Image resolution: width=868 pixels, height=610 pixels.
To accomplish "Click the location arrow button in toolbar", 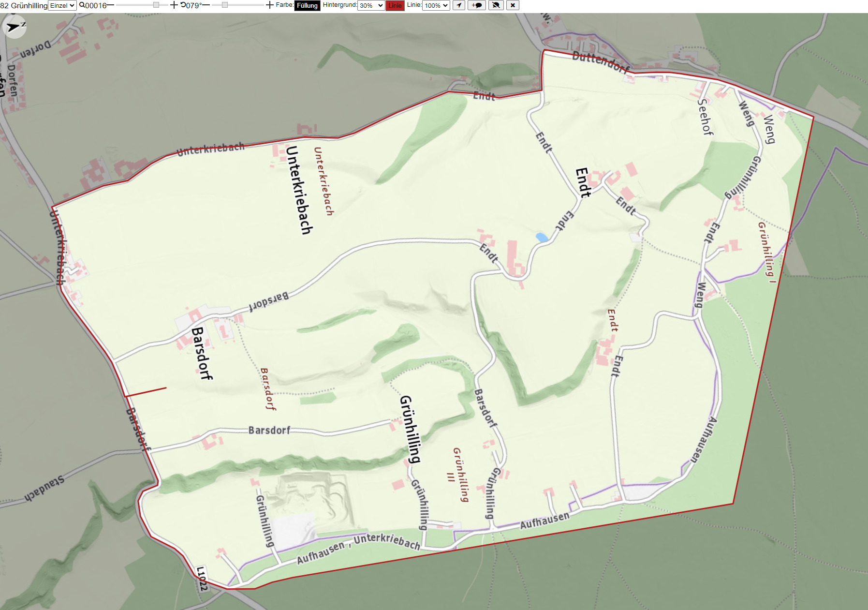I will 459,5.
